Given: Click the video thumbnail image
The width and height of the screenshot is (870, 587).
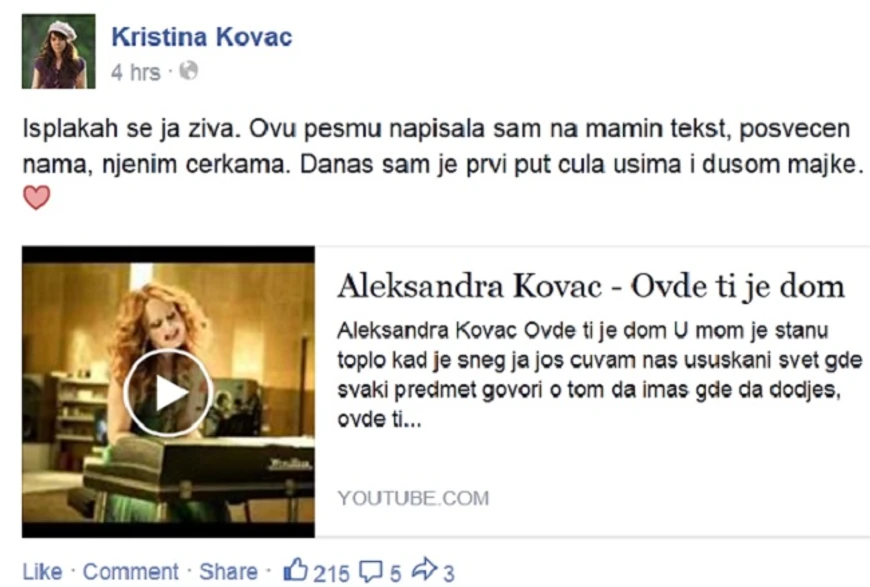Looking at the screenshot, I should [168, 392].
